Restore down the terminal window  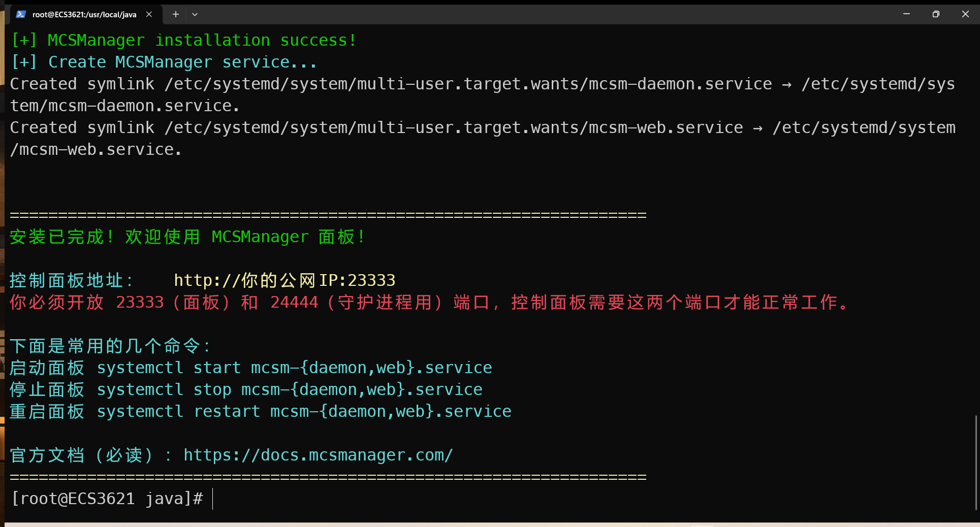click(936, 14)
